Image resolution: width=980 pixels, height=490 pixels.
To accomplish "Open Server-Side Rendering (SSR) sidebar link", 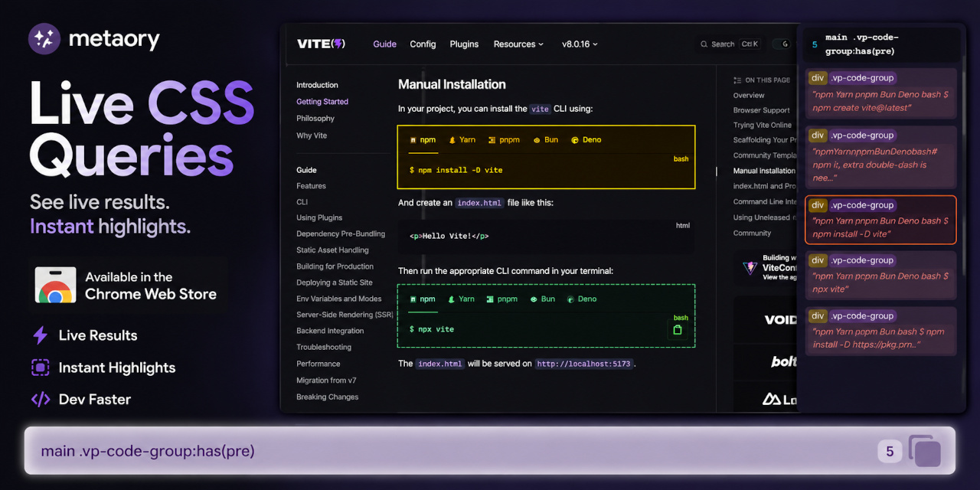I will [345, 315].
